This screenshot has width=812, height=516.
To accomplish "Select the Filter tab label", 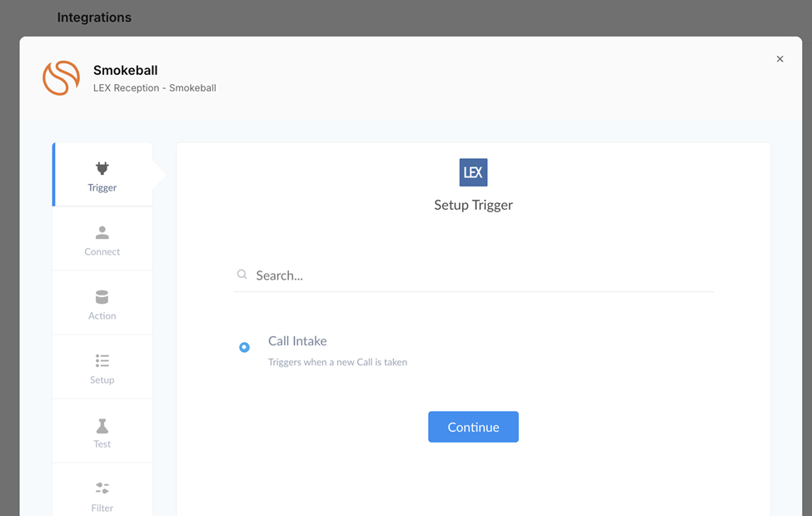I will (102, 508).
